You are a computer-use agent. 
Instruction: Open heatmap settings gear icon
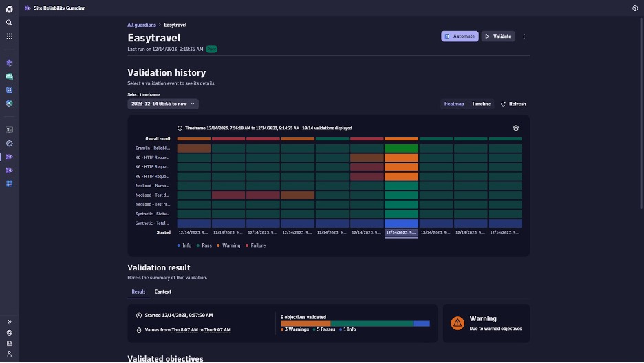(x=516, y=128)
